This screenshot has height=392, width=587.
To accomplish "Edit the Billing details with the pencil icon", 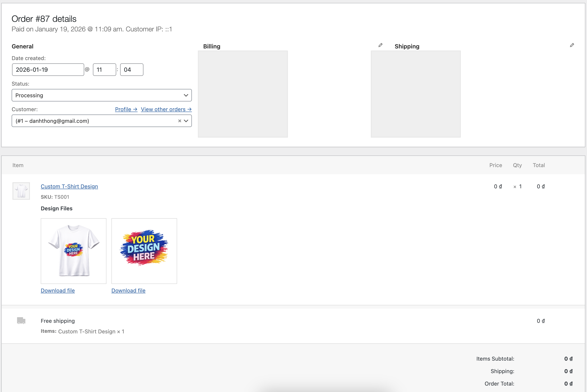I will pos(380,45).
